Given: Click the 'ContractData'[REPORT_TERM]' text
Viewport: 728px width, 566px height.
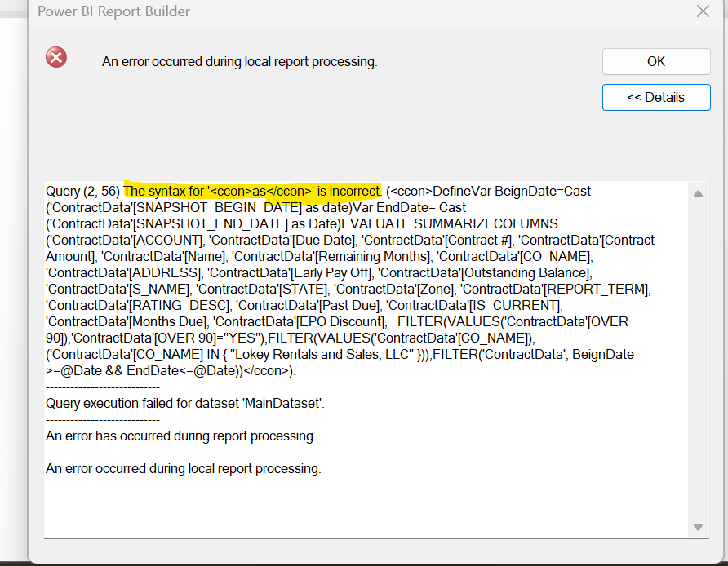Looking at the screenshot, I should (555, 289).
